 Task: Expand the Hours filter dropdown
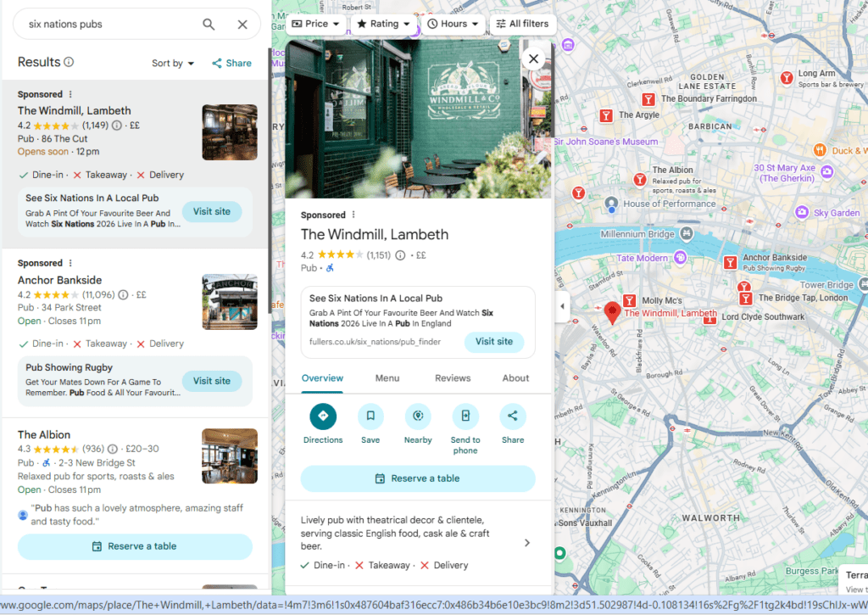[453, 24]
